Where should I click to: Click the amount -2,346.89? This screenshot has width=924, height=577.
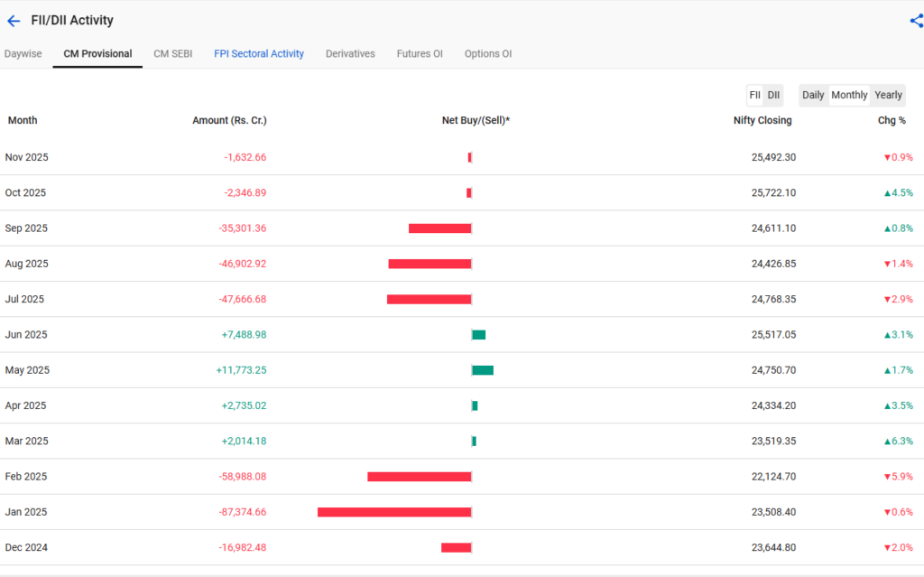(245, 193)
